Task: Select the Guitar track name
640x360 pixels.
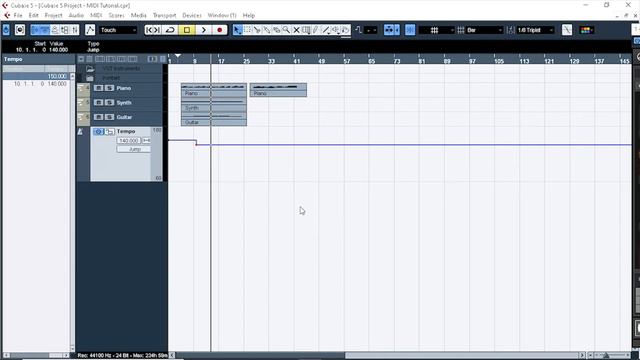Action: coord(124,117)
